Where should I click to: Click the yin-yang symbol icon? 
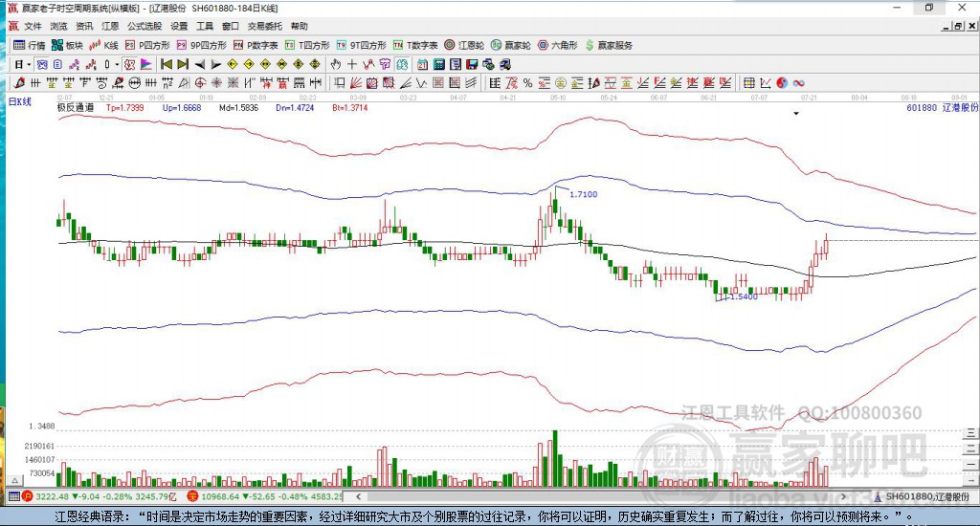coord(782,83)
